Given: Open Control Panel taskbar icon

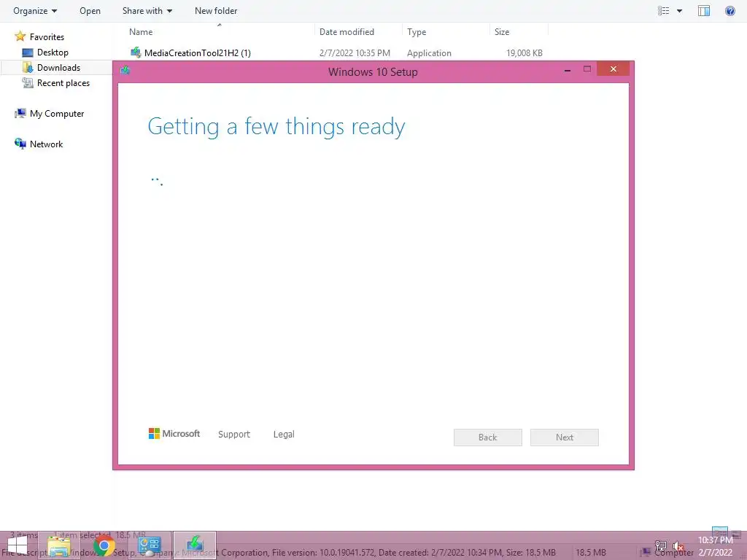Looking at the screenshot, I should point(149,545).
